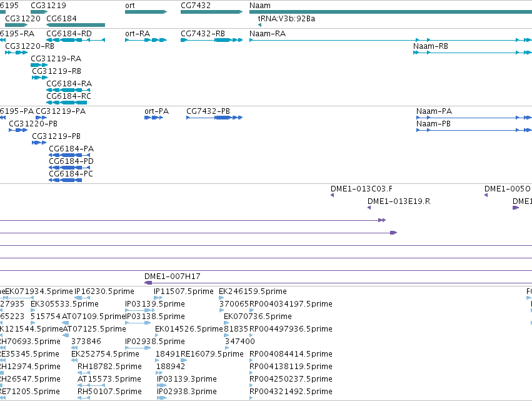Click the RP004250237.5prime EST label

[291, 379]
